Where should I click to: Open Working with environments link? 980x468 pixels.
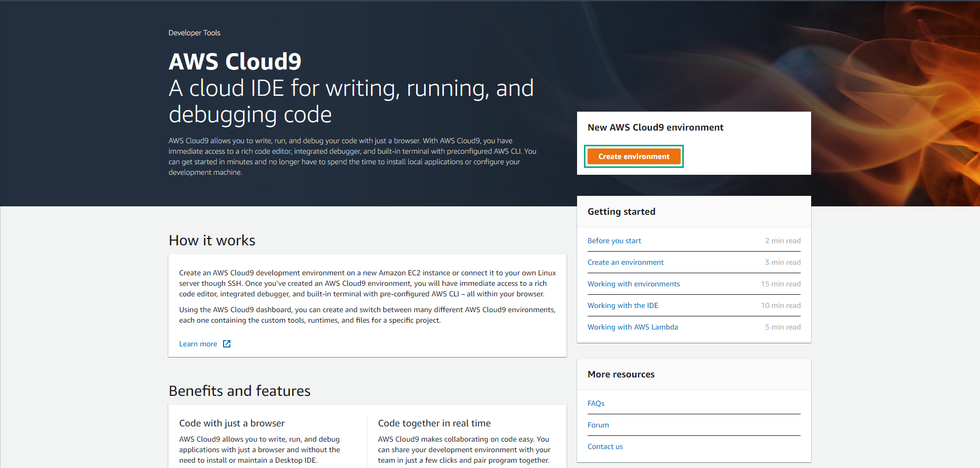(x=633, y=284)
